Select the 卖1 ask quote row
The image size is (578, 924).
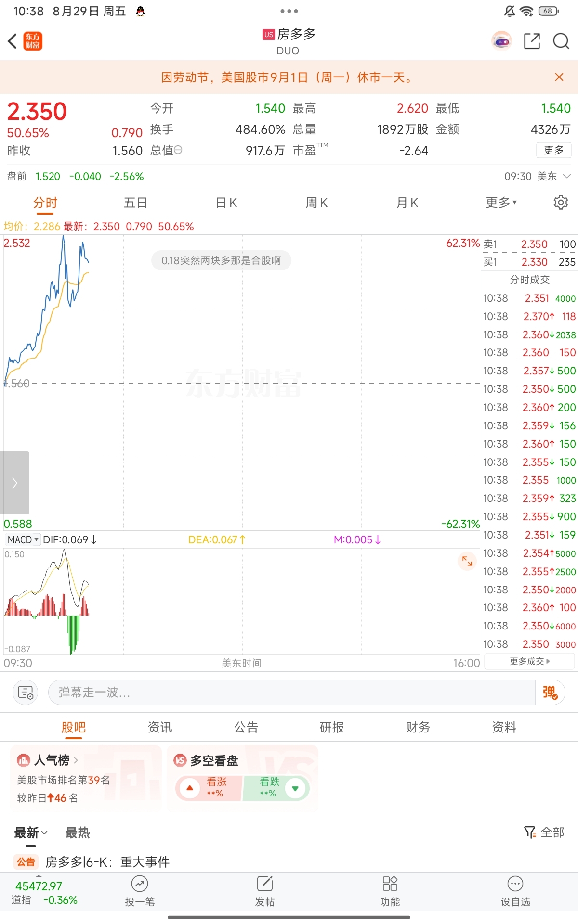pos(529,244)
